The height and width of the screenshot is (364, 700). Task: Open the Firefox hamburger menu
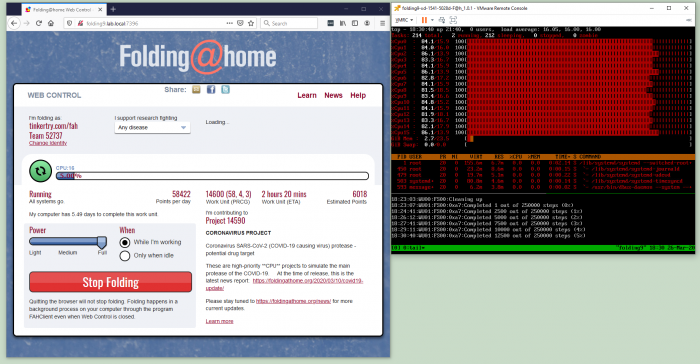click(x=383, y=23)
